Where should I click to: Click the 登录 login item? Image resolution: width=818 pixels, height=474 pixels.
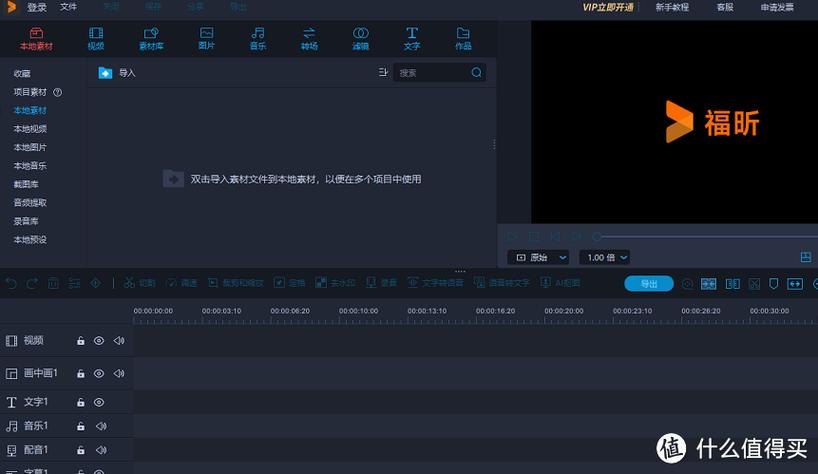37,7
